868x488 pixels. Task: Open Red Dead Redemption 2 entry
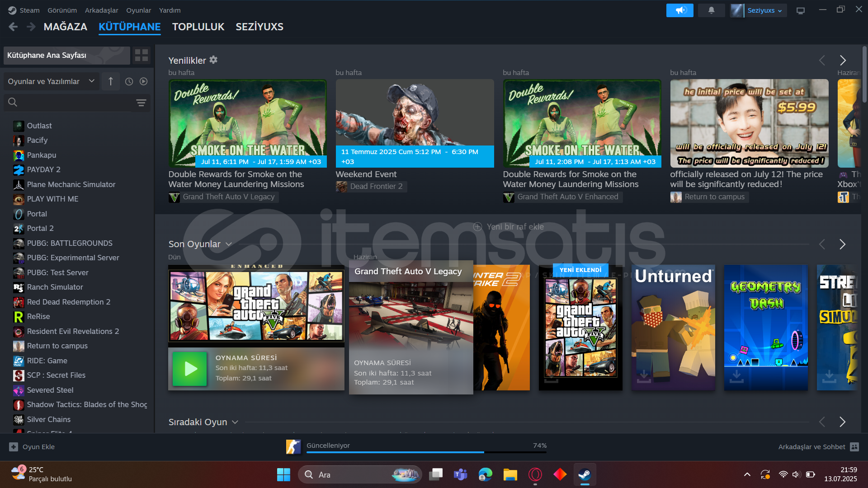(x=68, y=302)
